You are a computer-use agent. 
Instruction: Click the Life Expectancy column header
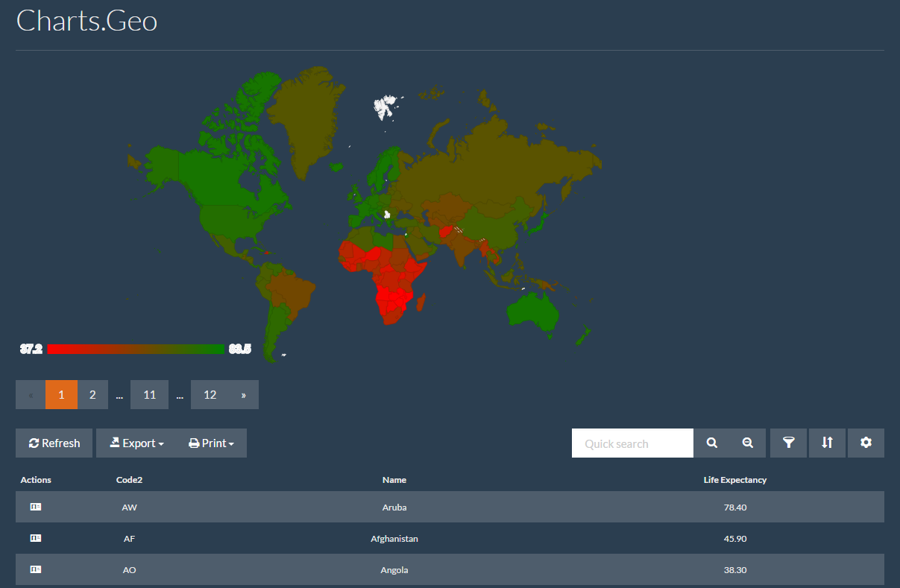pyautogui.click(x=734, y=480)
